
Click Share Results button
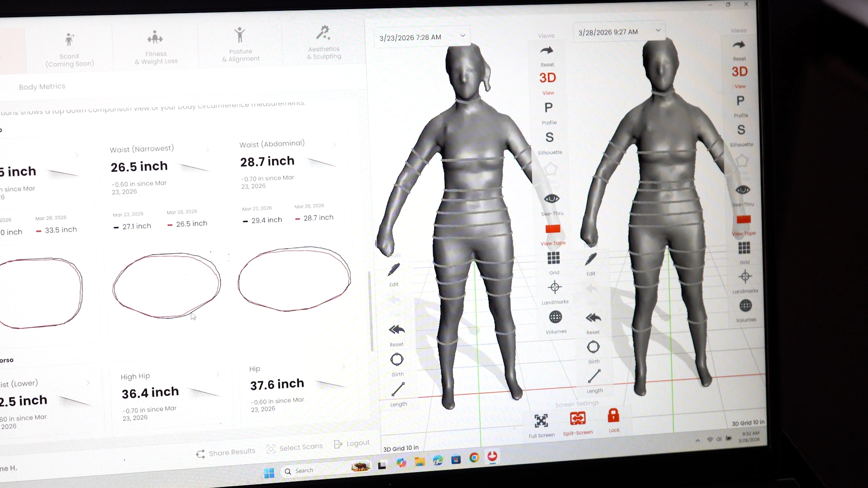(x=226, y=452)
